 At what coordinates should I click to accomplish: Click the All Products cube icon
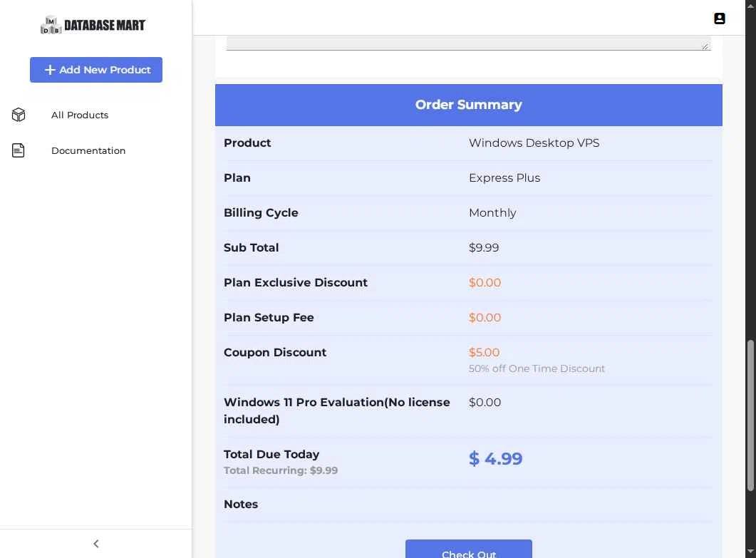(x=19, y=115)
